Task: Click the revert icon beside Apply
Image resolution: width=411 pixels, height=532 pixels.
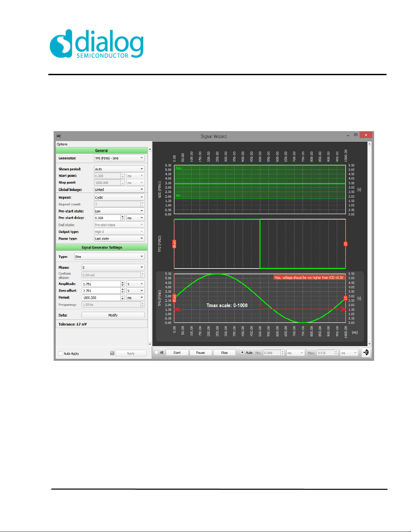Action: [x=112, y=353]
